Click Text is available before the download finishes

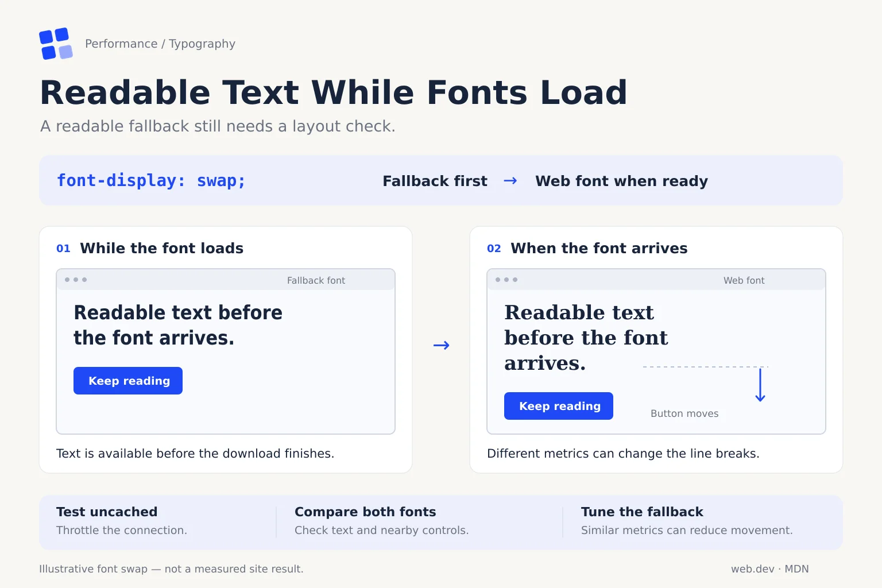tap(195, 454)
